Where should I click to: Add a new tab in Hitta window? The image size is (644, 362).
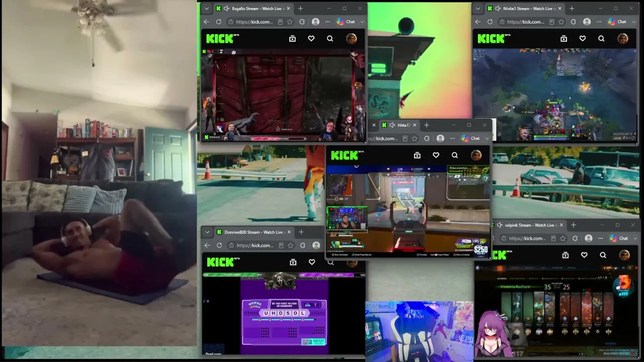coord(427,125)
